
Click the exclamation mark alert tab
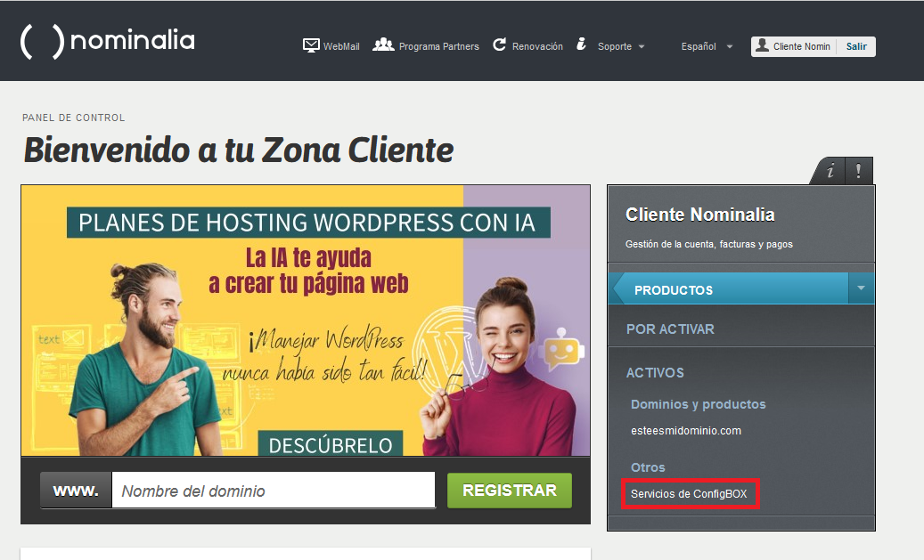[x=858, y=171]
